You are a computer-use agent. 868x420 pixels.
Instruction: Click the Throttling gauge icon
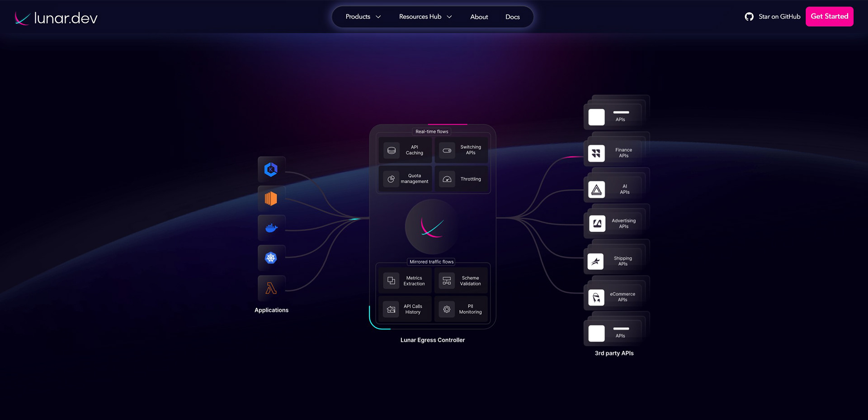tap(447, 179)
